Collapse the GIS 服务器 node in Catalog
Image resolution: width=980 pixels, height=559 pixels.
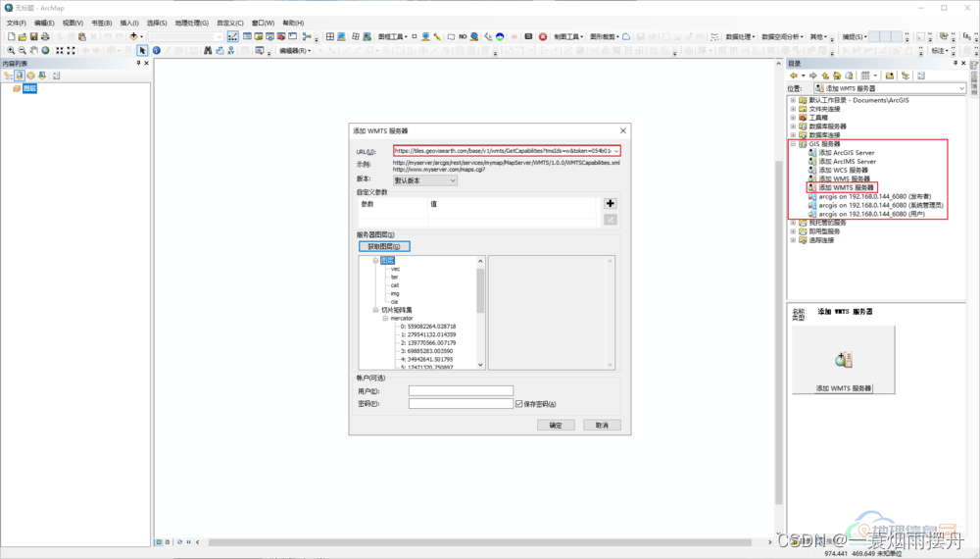click(793, 144)
